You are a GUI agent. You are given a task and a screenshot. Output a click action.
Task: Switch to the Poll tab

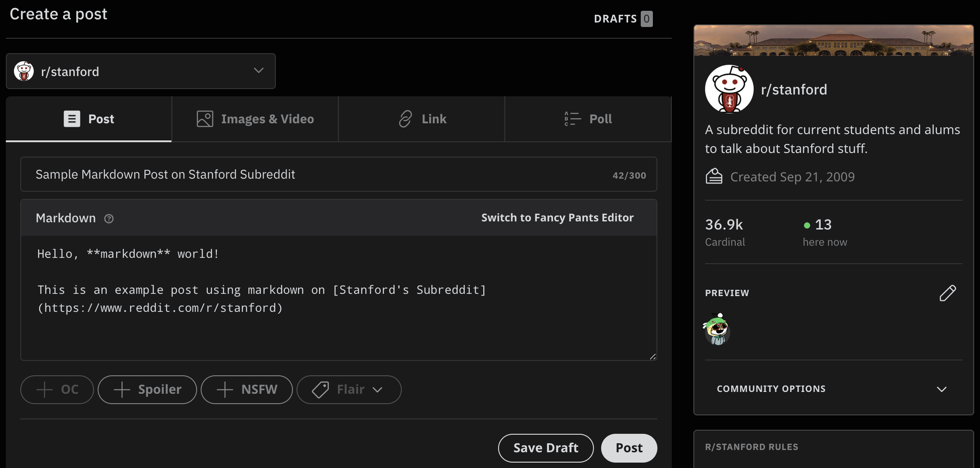tap(588, 118)
